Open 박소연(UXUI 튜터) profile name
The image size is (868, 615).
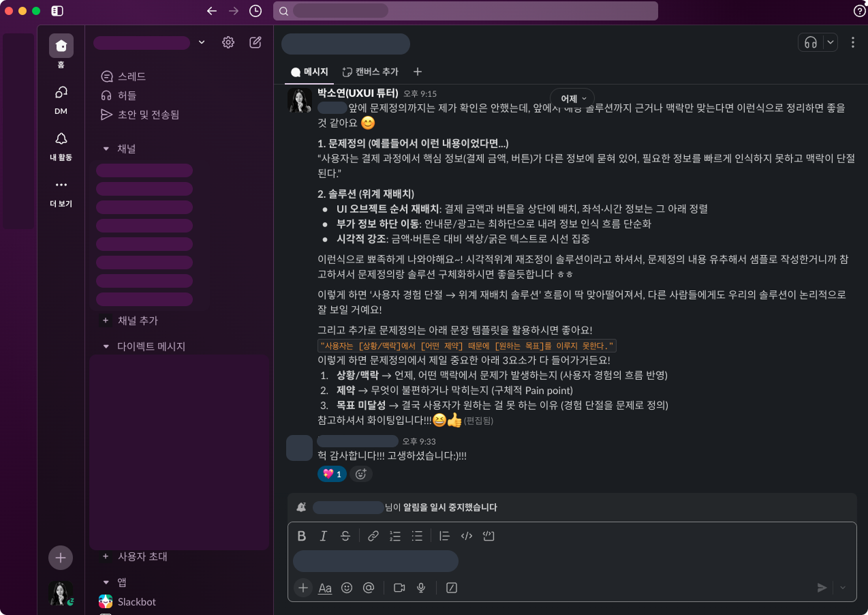tap(358, 93)
